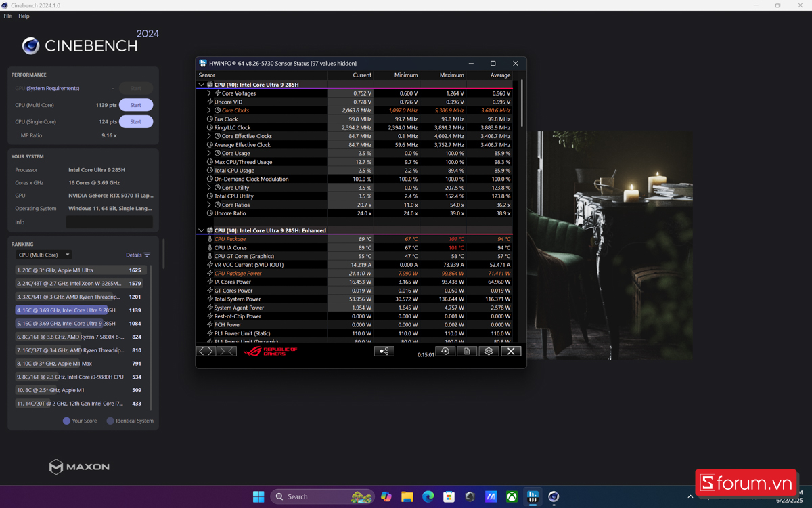812x508 pixels.
Task: Open Armoury Crate from the taskbar
Action: (x=470, y=496)
